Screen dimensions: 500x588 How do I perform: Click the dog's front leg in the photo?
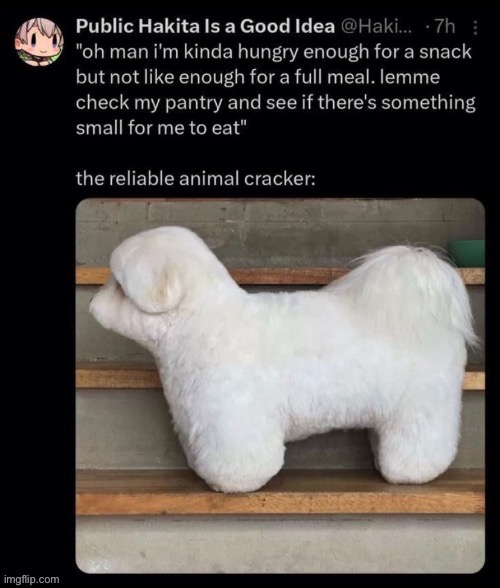coord(234,452)
